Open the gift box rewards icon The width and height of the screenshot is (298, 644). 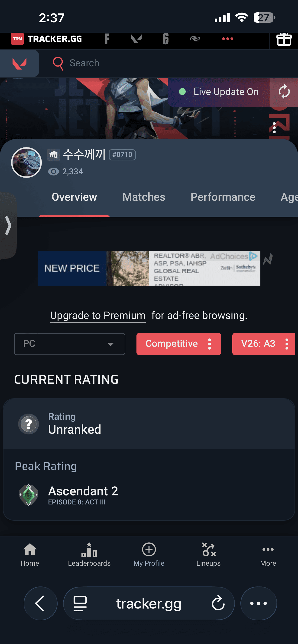tap(284, 39)
